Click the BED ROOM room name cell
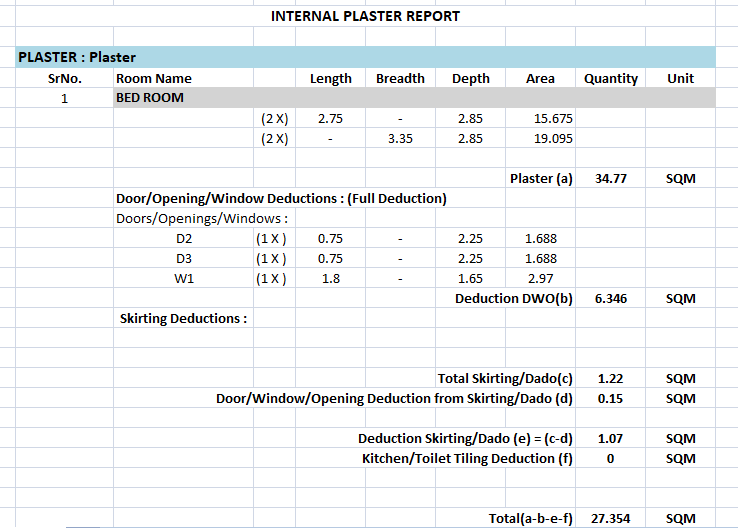This screenshot has width=738, height=528. pos(150,98)
